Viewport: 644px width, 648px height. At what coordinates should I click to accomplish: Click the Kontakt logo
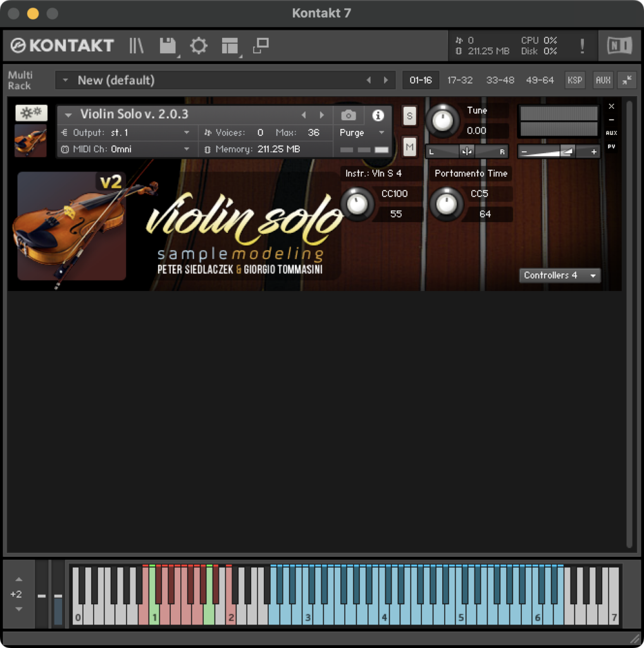click(62, 46)
